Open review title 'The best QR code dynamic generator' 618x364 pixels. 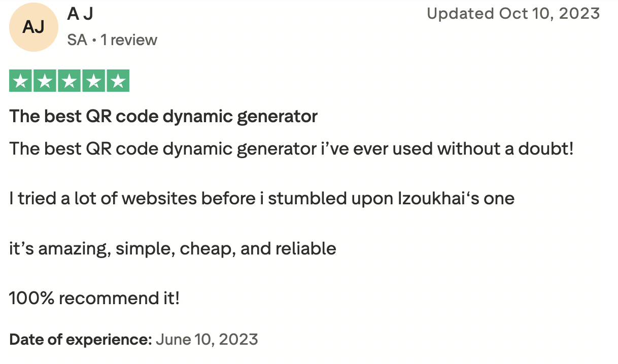[163, 117]
